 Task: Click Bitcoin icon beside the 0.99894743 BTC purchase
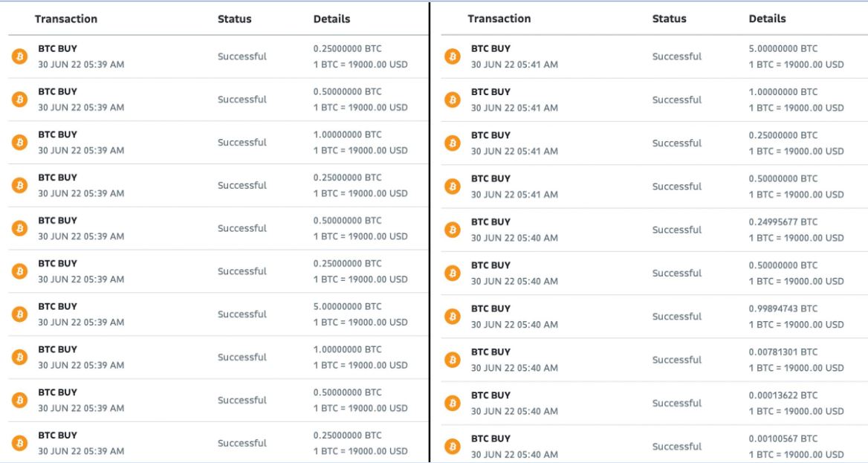tap(453, 317)
